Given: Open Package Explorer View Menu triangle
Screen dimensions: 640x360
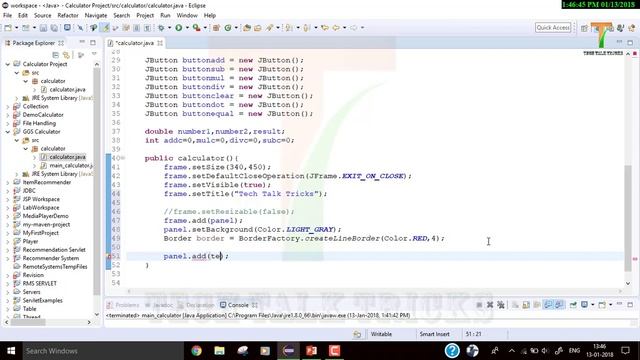Looking at the screenshot, I should point(94,54).
